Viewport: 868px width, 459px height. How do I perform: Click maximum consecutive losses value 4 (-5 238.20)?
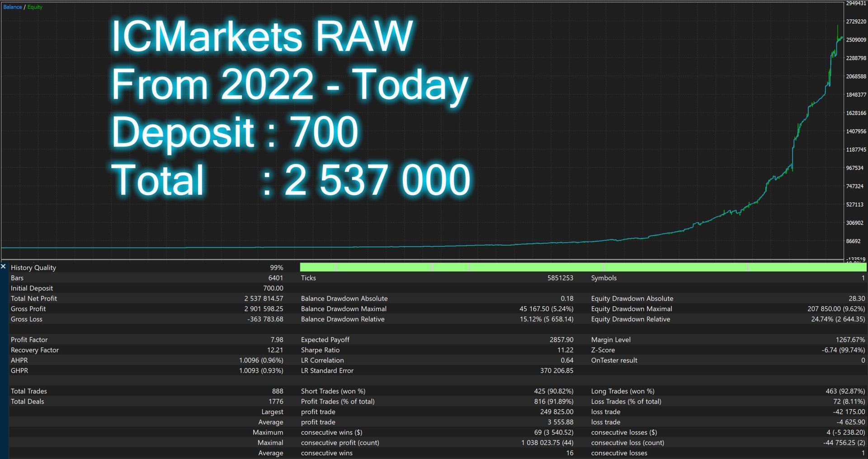click(846, 433)
